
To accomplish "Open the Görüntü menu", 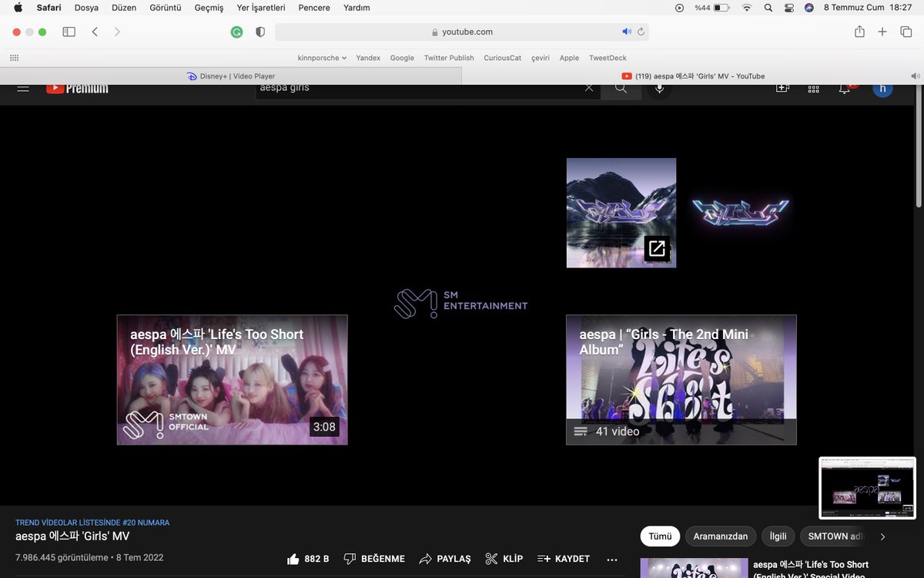I will (x=164, y=8).
